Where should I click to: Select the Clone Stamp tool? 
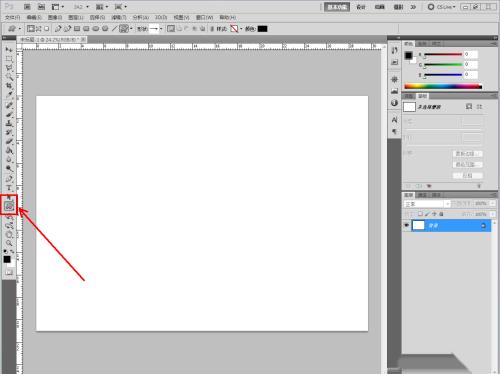(9, 123)
